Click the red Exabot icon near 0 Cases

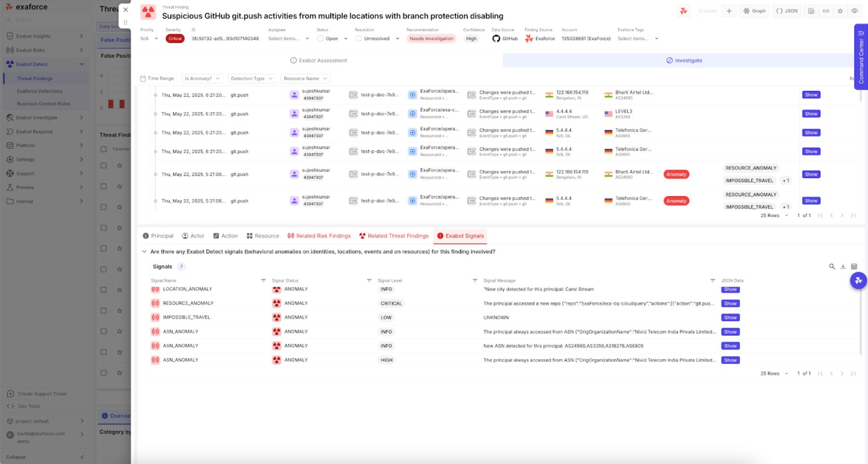click(x=683, y=11)
